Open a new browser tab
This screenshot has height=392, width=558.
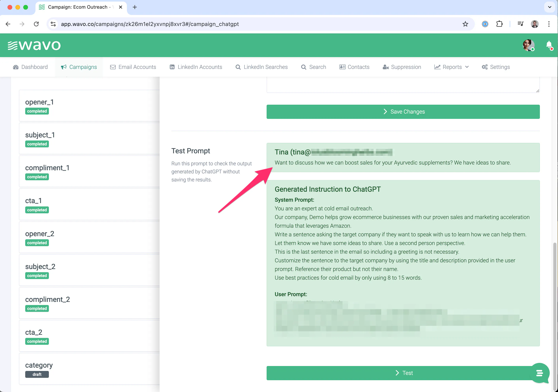[135, 7]
